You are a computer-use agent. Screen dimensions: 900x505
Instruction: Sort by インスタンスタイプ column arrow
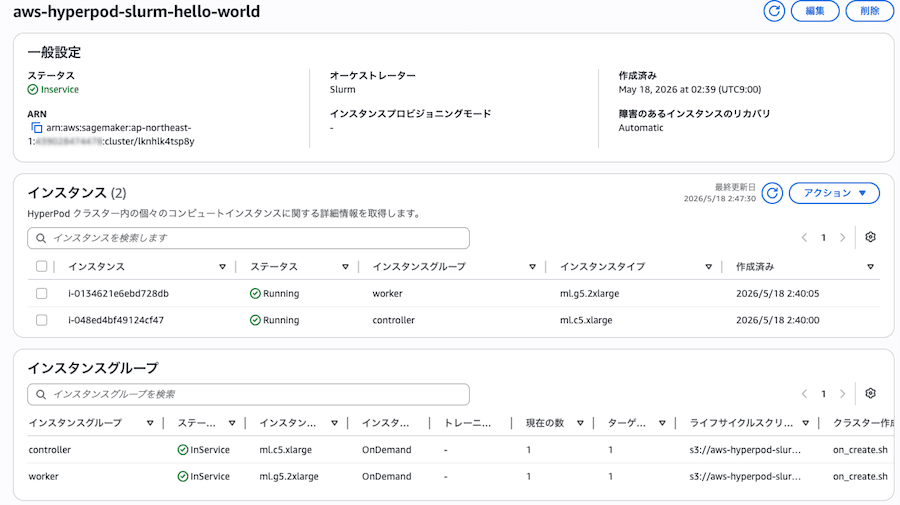(x=708, y=267)
